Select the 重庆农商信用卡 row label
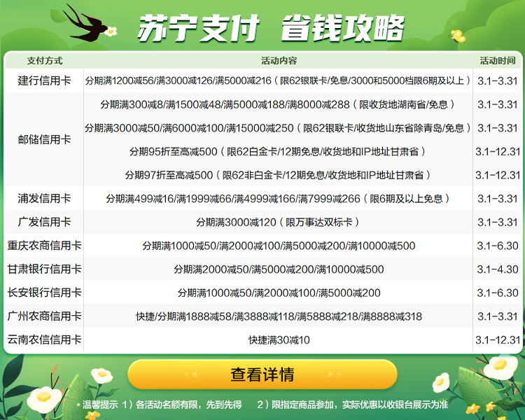Screen dimensions: 525x420 [44, 246]
